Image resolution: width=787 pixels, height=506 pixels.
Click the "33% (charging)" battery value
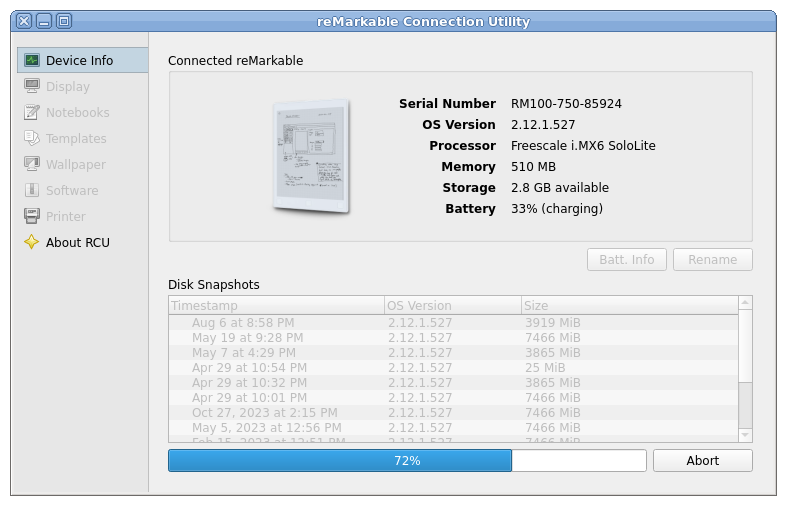pos(557,209)
